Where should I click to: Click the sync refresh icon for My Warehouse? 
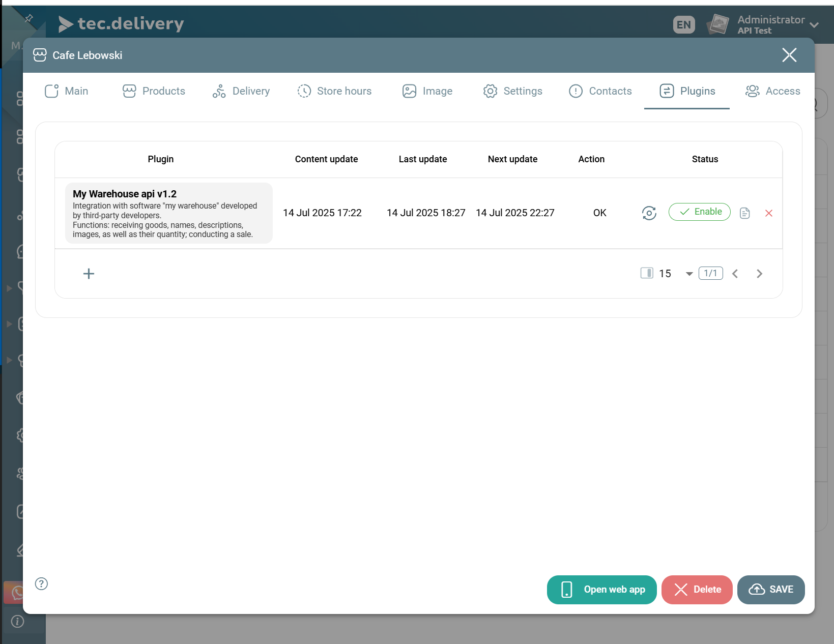(649, 213)
